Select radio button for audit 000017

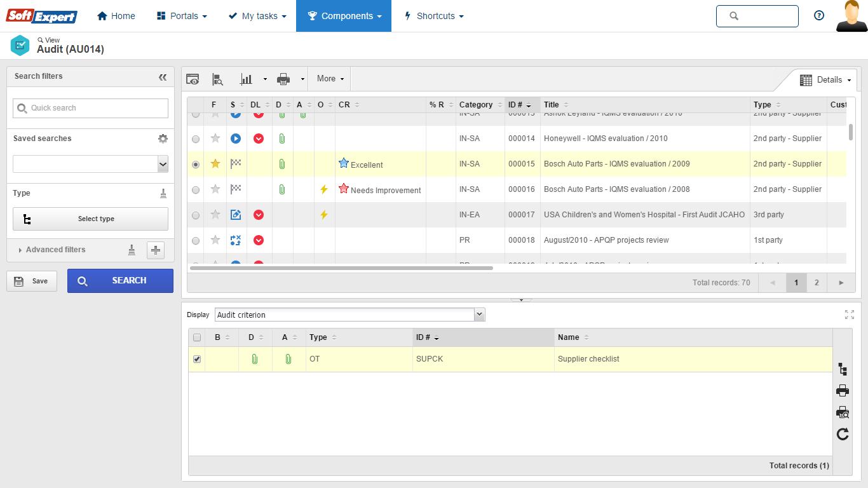[196, 215]
